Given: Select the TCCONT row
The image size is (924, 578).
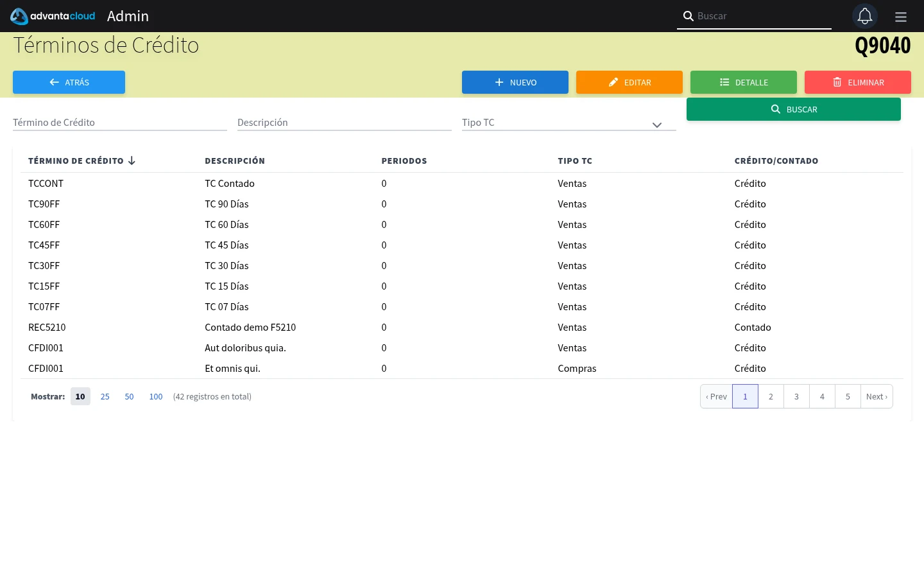Looking at the screenshot, I should point(462,183).
